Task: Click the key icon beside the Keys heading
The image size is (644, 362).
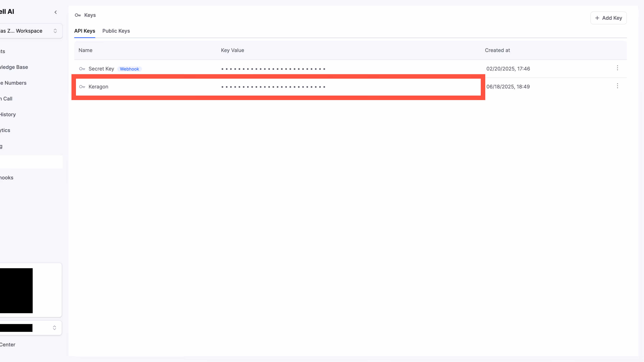Action: pos(78,15)
